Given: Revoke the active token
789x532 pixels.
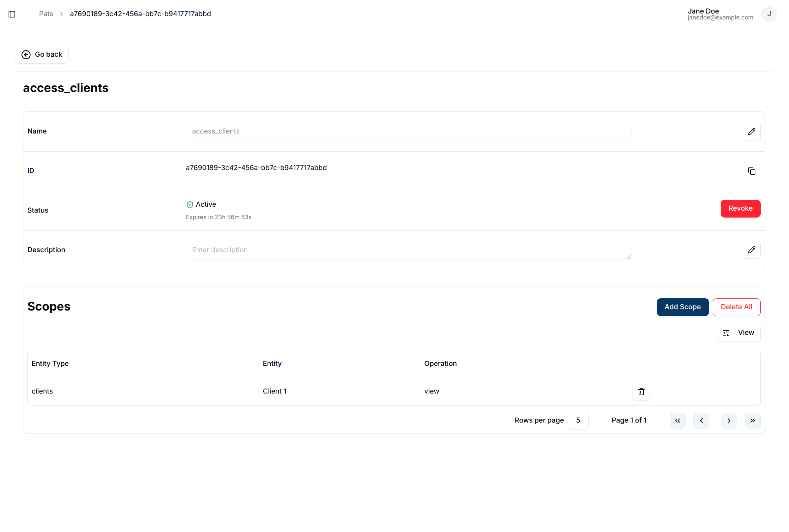Looking at the screenshot, I should tap(740, 208).
